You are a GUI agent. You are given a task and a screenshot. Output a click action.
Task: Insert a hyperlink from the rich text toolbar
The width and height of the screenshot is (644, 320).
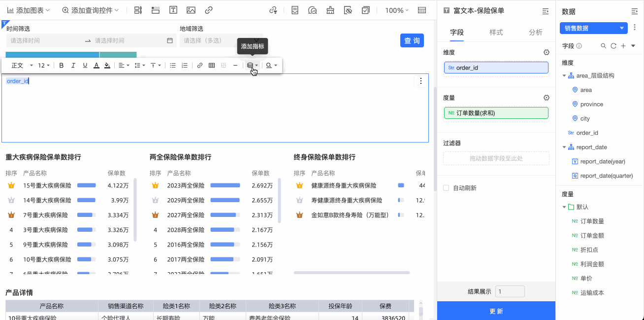199,65
